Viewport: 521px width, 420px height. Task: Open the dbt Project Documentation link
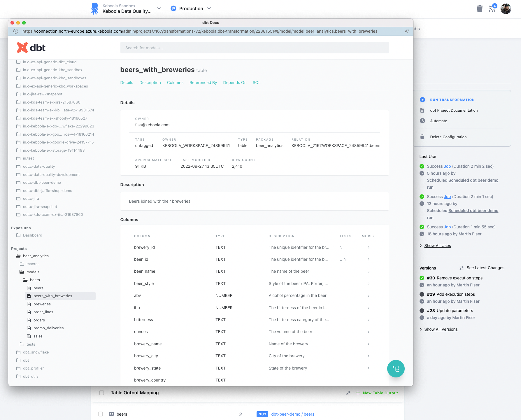click(x=454, y=110)
